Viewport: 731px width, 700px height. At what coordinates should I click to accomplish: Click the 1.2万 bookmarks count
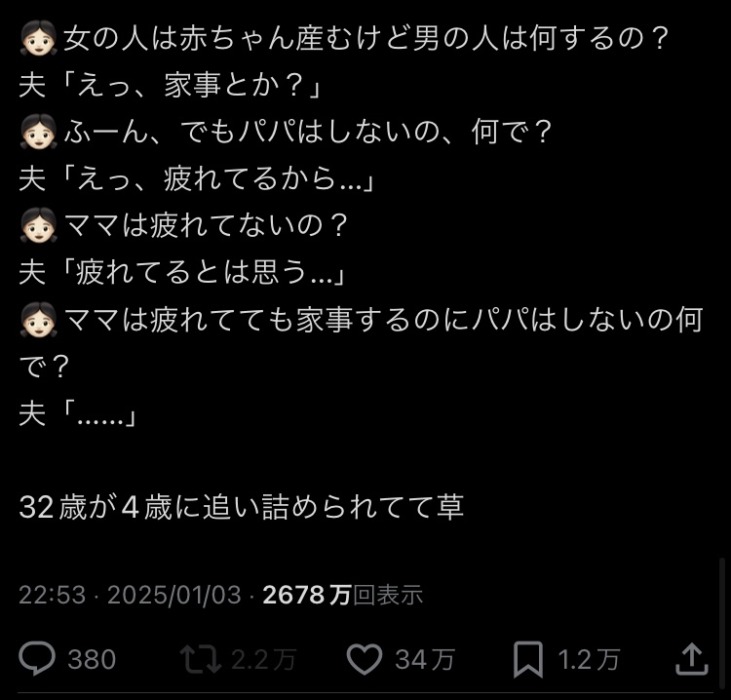pyautogui.click(x=588, y=660)
